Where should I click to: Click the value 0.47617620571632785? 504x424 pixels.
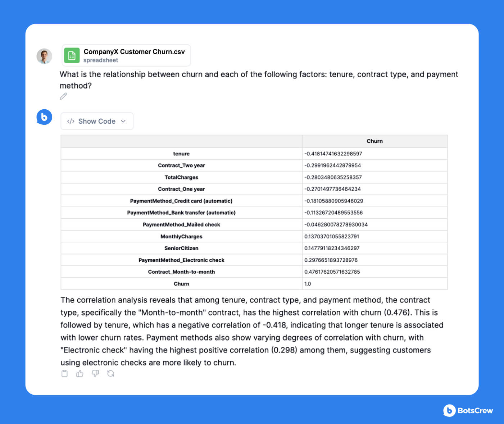coord(332,272)
